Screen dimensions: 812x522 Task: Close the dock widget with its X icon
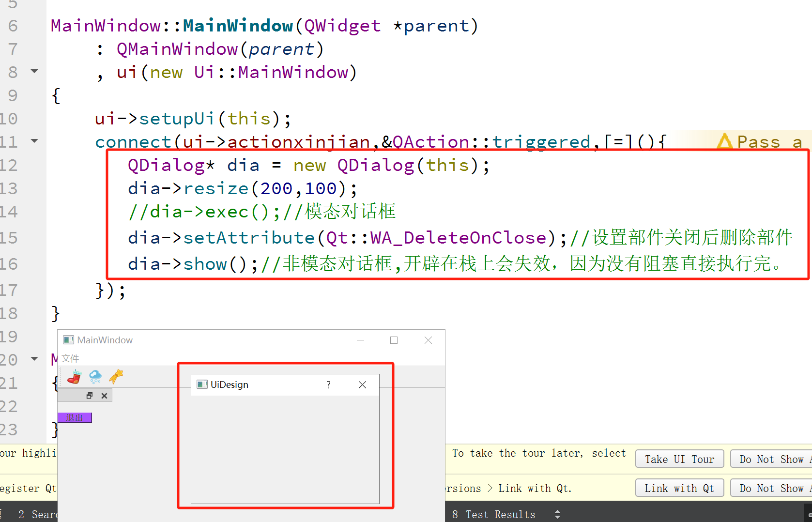(104, 396)
